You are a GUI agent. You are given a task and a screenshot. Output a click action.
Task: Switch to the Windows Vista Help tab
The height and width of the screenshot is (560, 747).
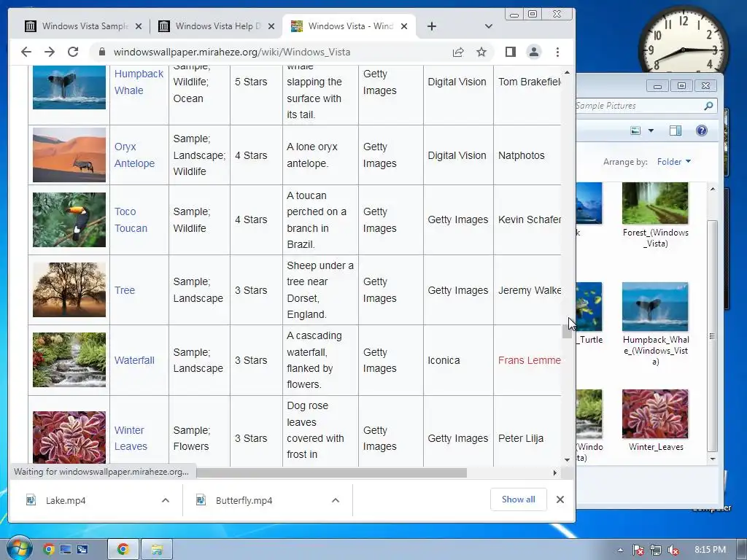[x=217, y=26]
